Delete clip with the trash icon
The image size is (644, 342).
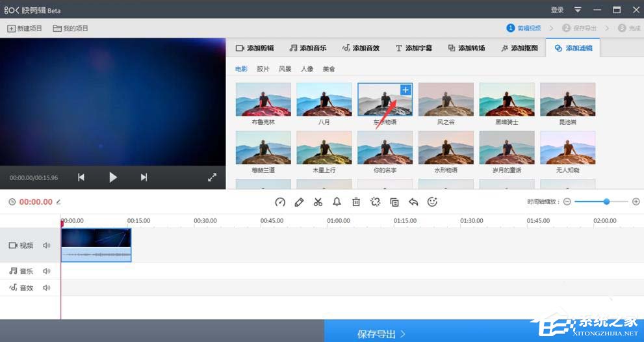click(356, 202)
